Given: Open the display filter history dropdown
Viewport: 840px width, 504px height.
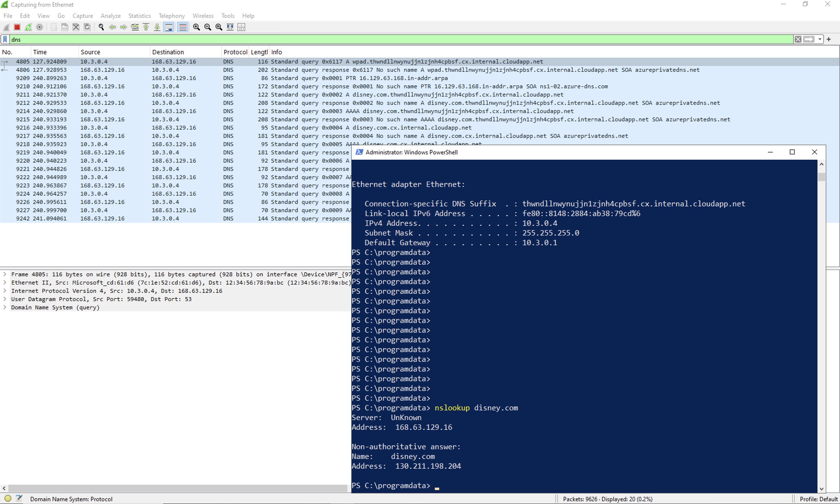Looking at the screenshot, I should [820, 39].
